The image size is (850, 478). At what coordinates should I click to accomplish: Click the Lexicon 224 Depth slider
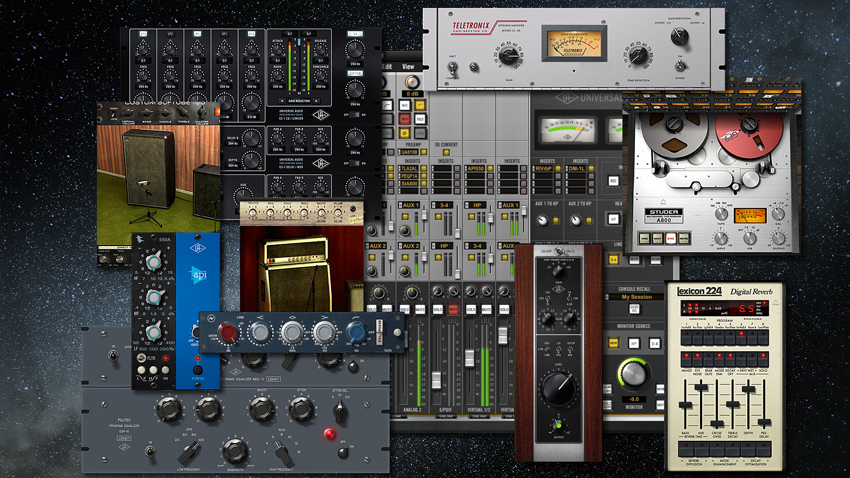749,389
